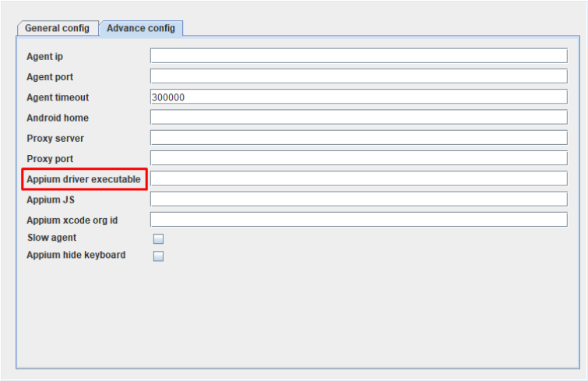The image size is (588, 381).
Task: Click the Agent timeout field showing 300000
Action: tap(358, 97)
